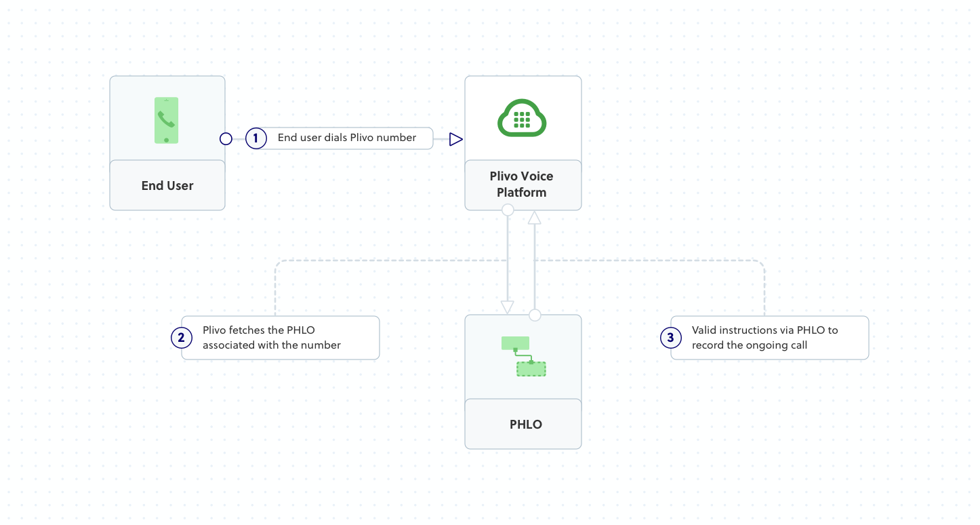Viewport: 980px width, 525px height.
Task: Select the PHLO label
Action: tap(525, 425)
